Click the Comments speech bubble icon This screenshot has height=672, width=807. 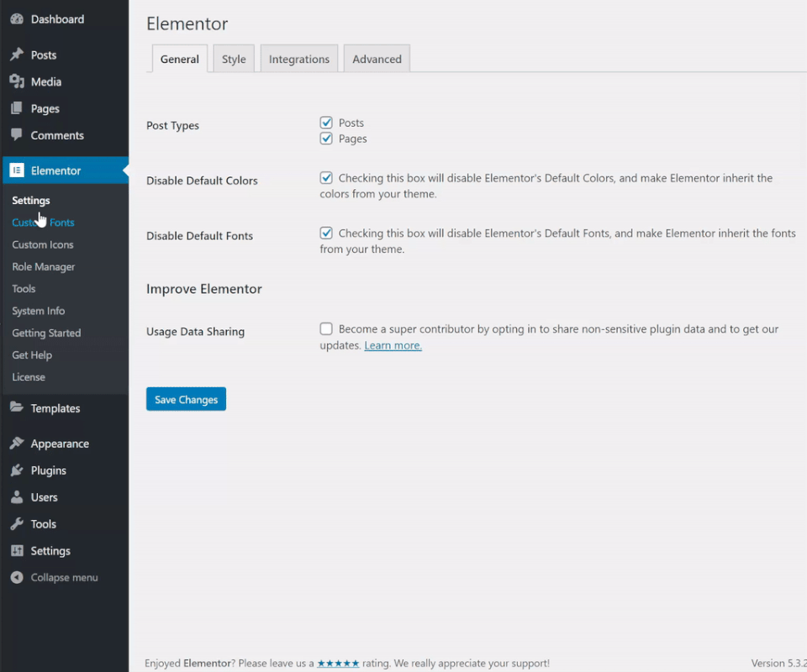pos(17,134)
